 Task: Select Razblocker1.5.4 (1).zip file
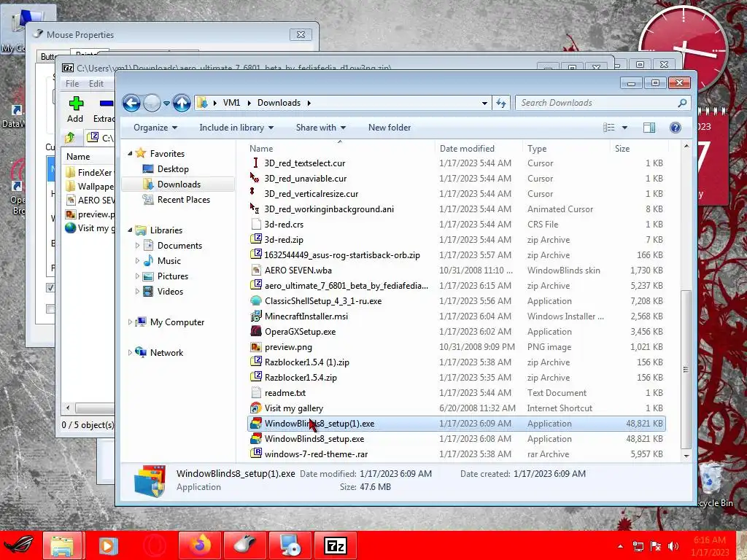click(x=307, y=362)
